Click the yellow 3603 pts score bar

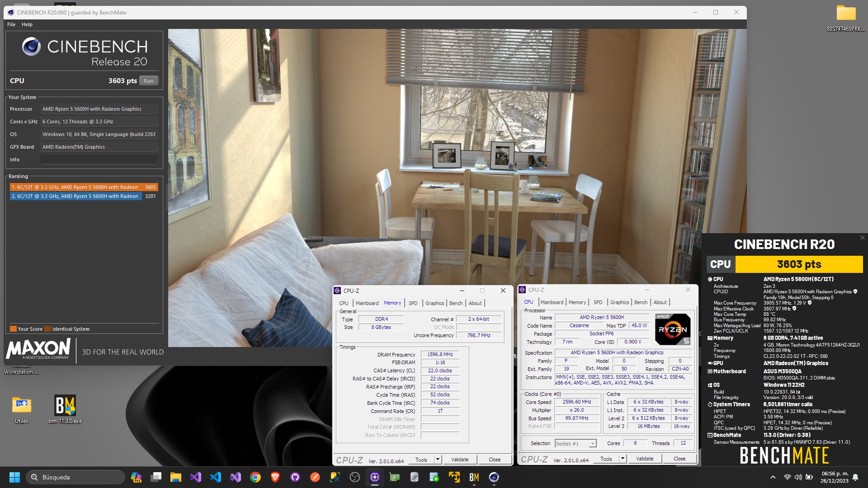click(x=799, y=264)
